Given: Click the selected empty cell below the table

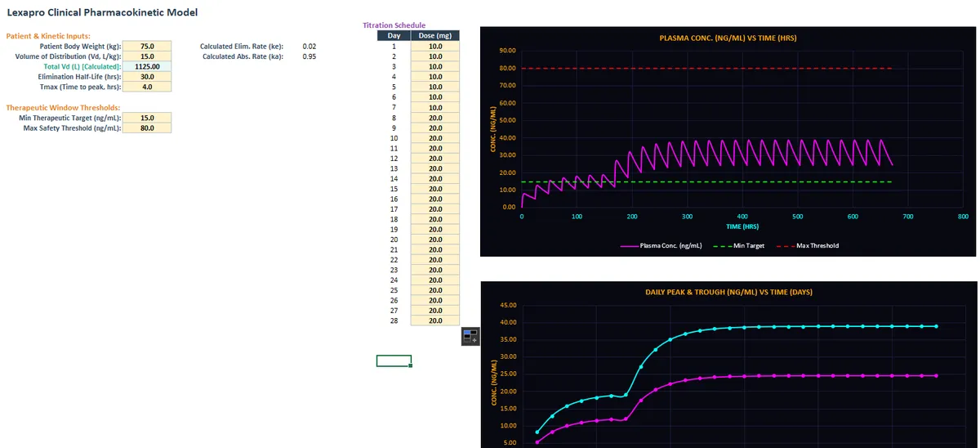Looking at the screenshot, I should pyautogui.click(x=394, y=361).
